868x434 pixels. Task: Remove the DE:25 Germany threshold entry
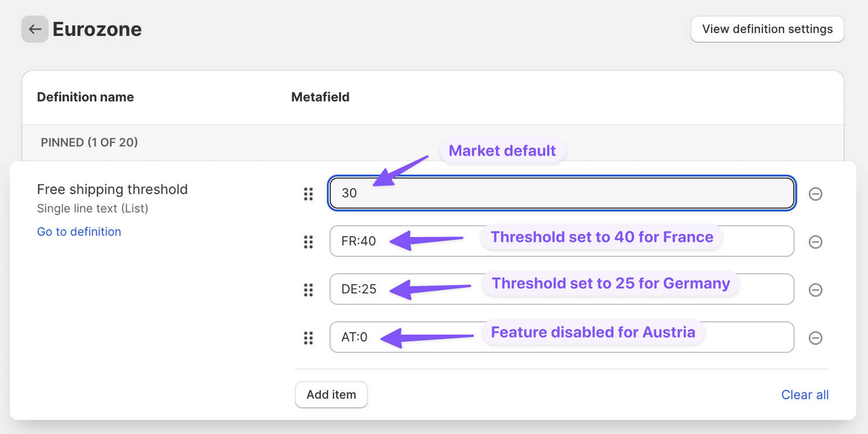pos(816,289)
